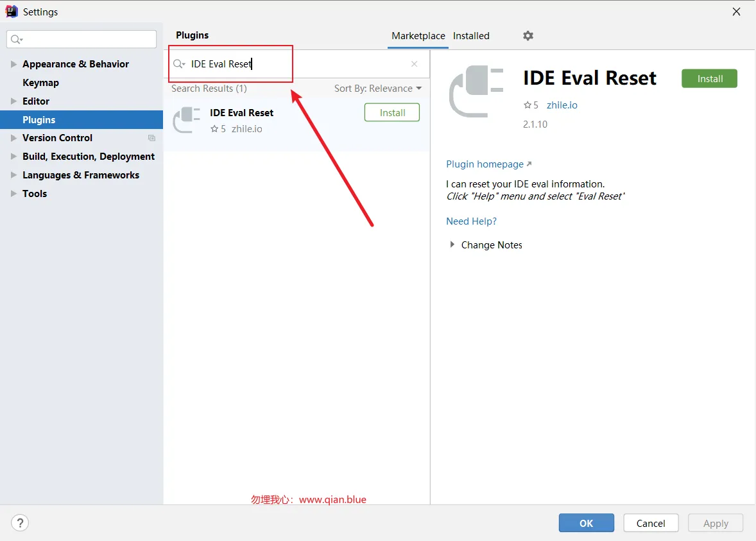This screenshot has width=756, height=541.
Task: Select Keymap in the settings tree
Action: 40,83
